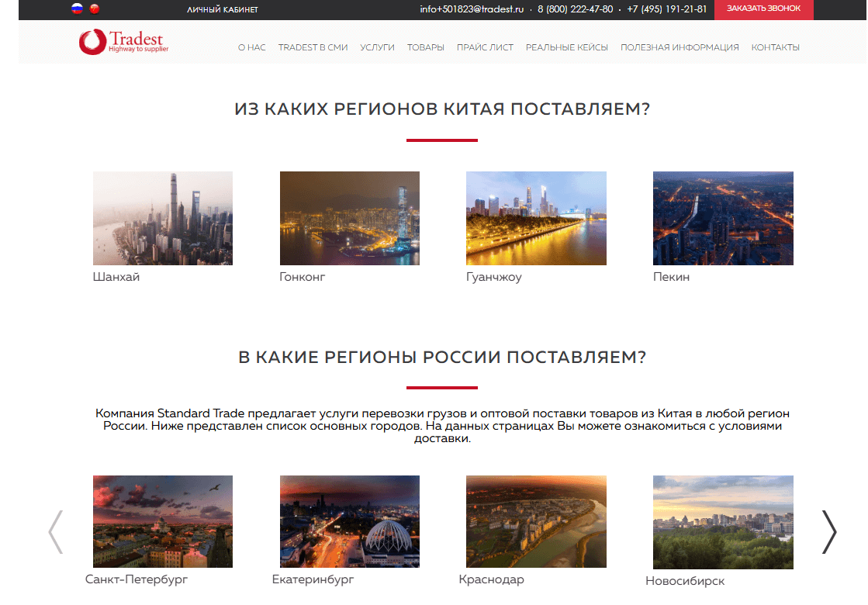Click the Tradest logo

[x=123, y=42]
